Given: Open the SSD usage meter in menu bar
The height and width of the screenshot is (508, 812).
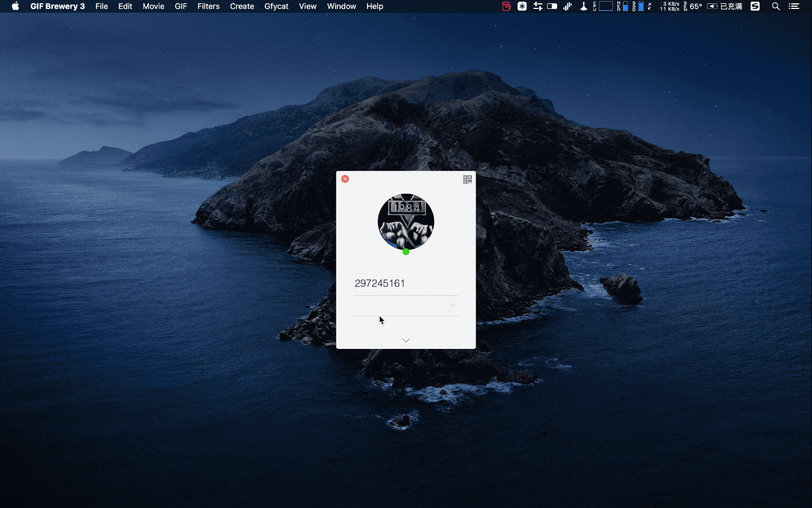Looking at the screenshot, I should [x=638, y=6].
